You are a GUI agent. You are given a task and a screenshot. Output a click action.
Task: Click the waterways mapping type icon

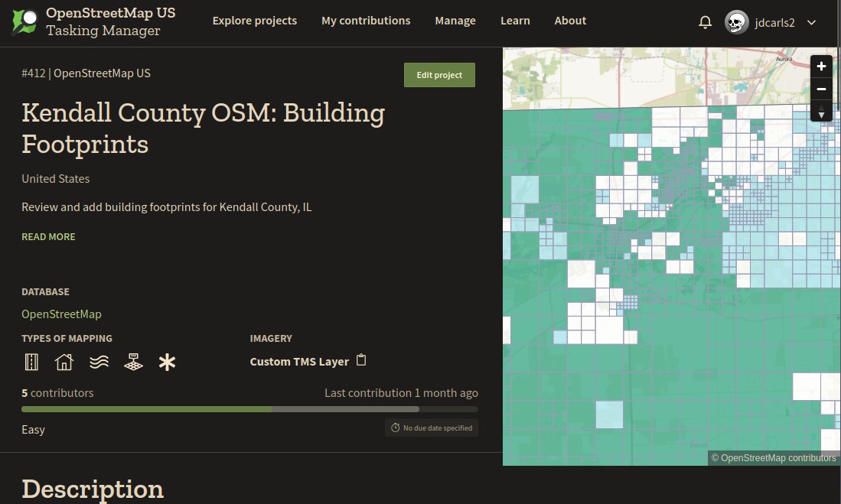click(99, 362)
